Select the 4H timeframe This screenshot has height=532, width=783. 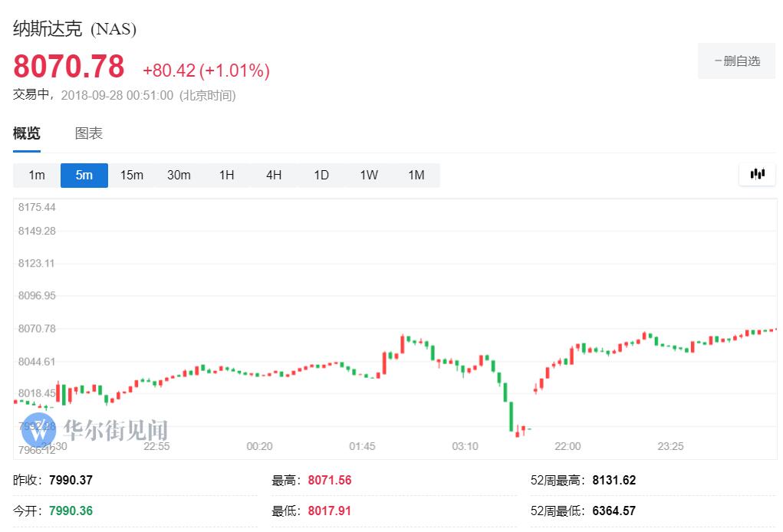pyautogui.click(x=274, y=176)
